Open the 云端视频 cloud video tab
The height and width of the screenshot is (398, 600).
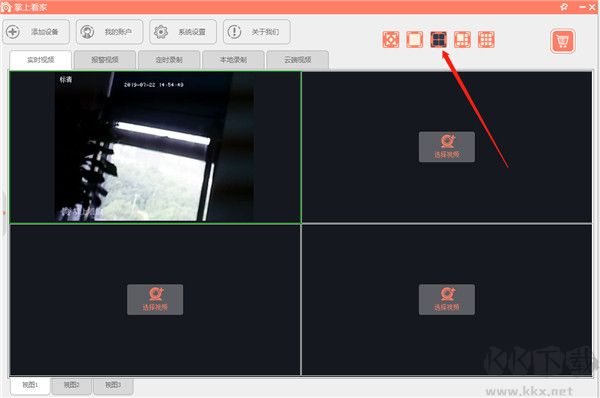298,60
